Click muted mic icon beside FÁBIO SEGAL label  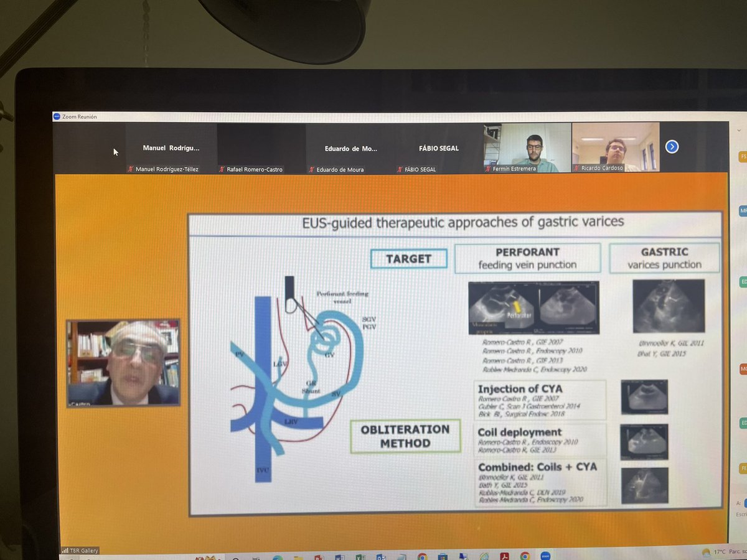click(x=400, y=169)
